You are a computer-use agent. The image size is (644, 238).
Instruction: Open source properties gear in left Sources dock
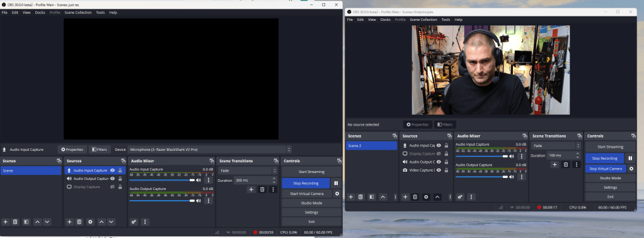point(91,222)
